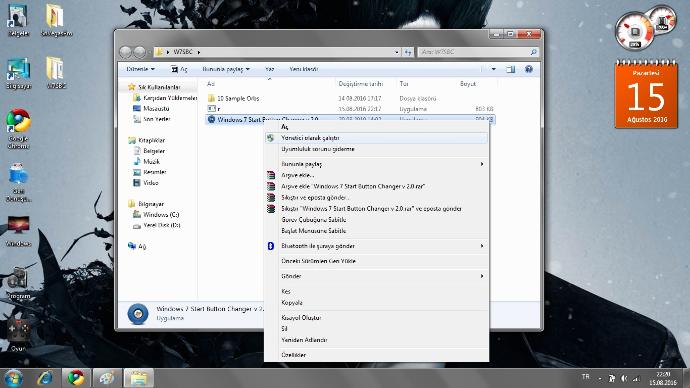690x388 pixels.
Task: Click 'Yaz' in Explorer toolbar
Action: (270, 69)
